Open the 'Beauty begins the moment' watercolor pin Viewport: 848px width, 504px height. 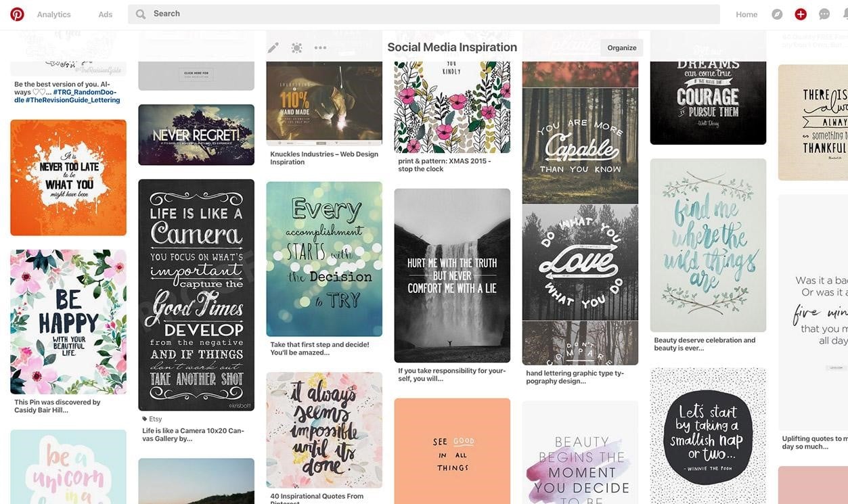click(580, 453)
